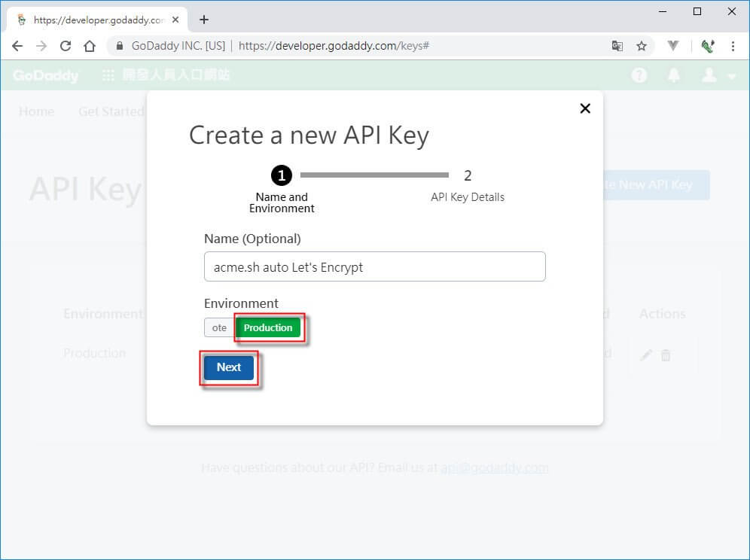Open the Chrome three-dot menu
The width and height of the screenshot is (750, 560).
click(x=733, y=46)
